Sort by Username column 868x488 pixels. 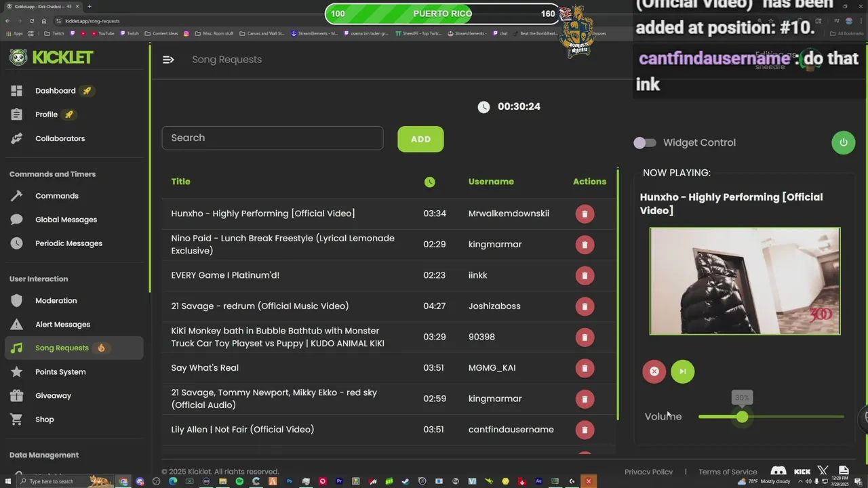point(491,182)
